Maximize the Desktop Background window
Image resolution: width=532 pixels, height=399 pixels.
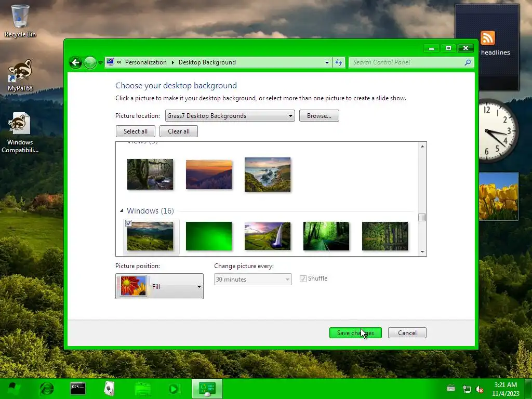[x=448, y=48]
